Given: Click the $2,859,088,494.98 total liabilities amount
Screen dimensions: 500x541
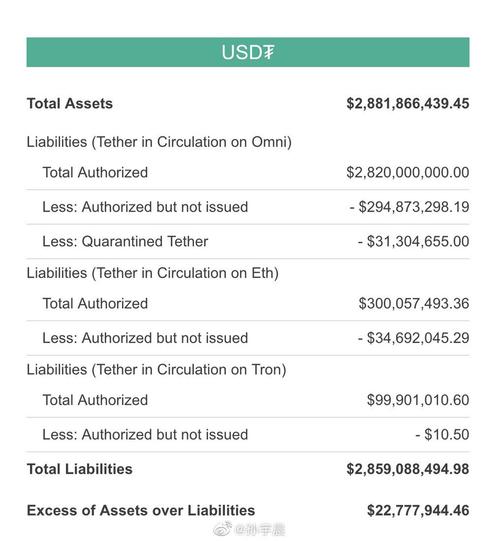Looking at the screenshot, I should [408, 469].
